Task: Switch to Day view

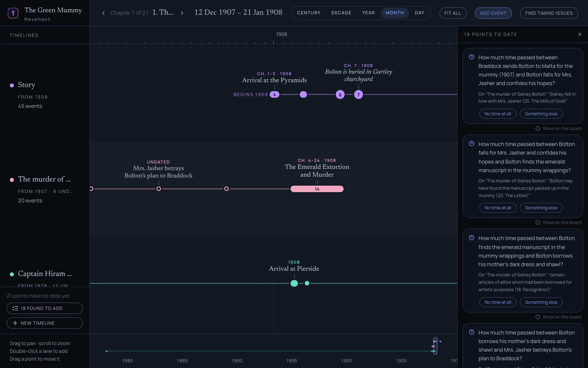Action: (x=419, y=13)
